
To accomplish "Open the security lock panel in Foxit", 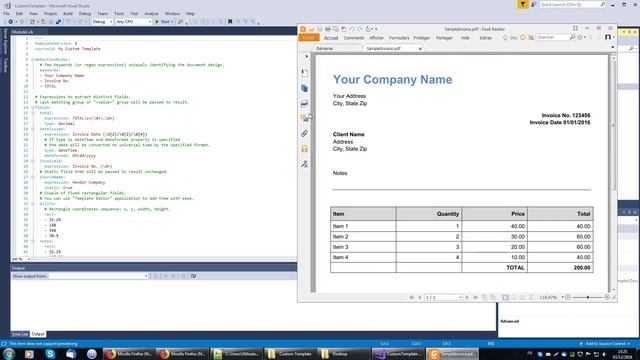I will 304,149.
